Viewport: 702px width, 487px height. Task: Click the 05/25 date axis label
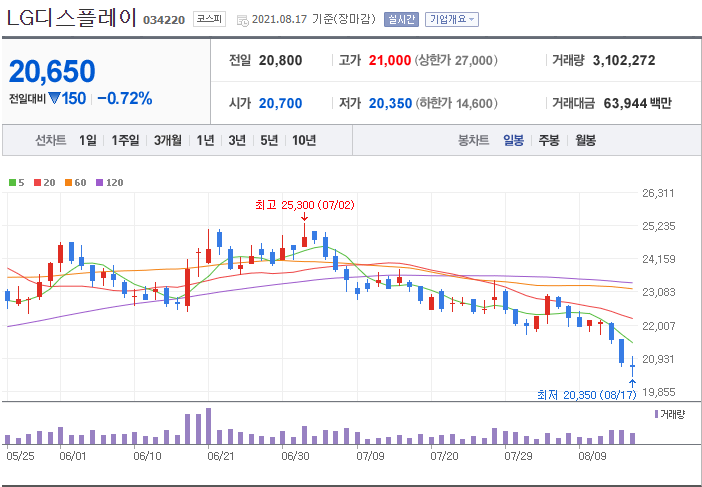(x=20, y=456)
